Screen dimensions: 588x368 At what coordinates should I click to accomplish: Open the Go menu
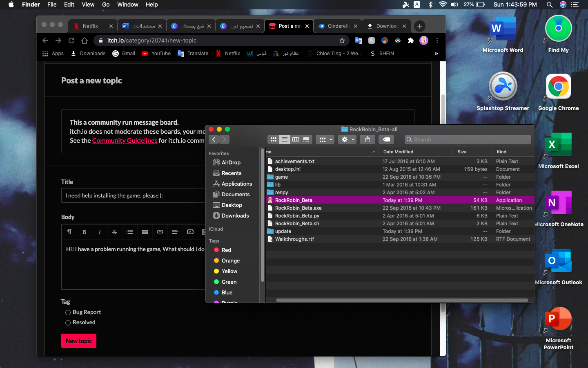point(106,4)
